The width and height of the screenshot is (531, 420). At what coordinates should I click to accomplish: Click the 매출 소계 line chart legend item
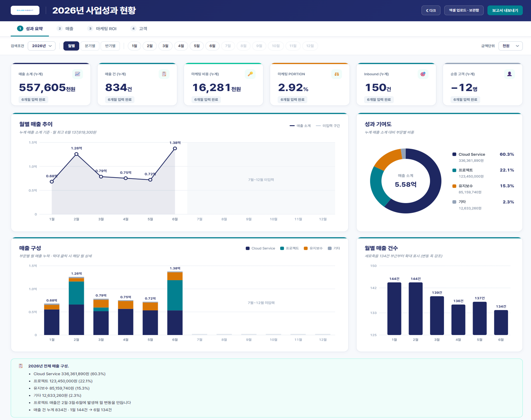300,126
